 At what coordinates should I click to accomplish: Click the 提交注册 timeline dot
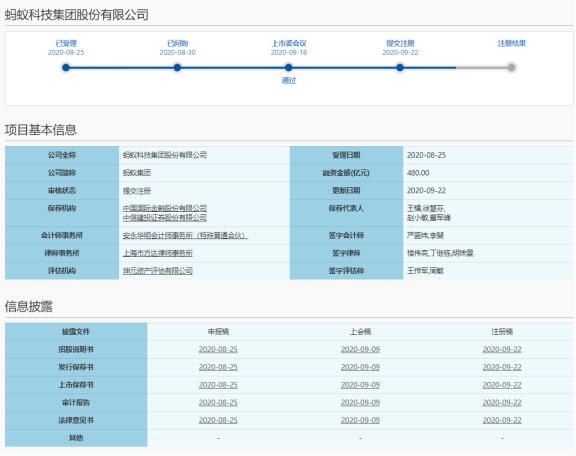[x=400, y=68]
